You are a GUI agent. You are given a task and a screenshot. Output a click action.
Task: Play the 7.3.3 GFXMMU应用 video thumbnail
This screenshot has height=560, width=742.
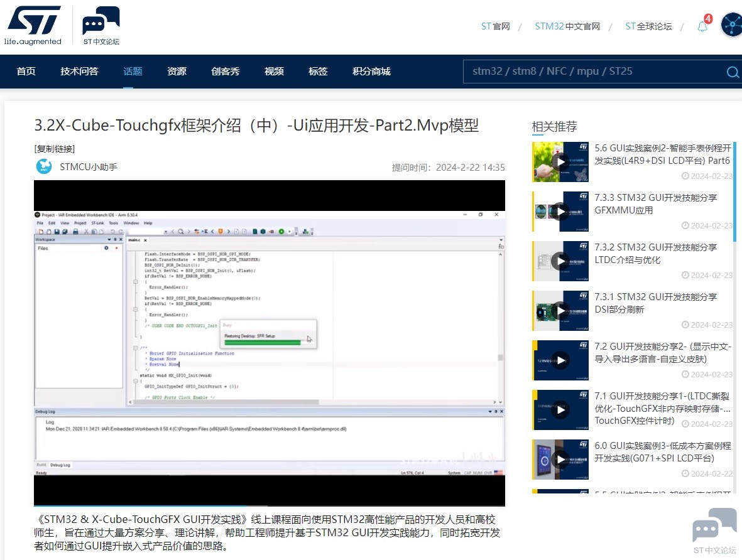pyautogui.click(x=560, y=212)
